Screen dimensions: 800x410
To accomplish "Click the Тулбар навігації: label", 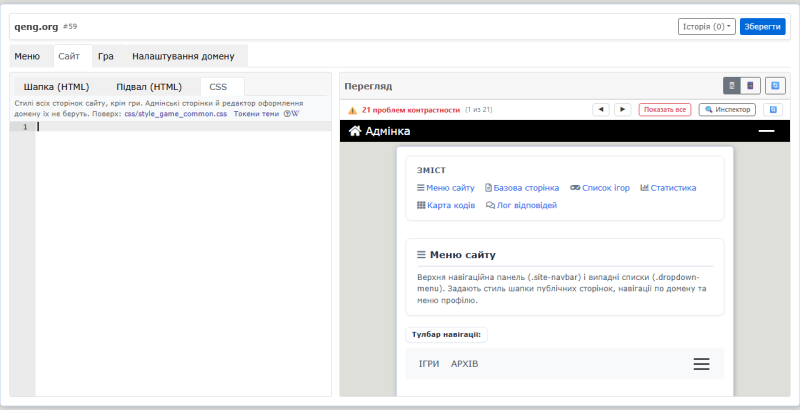I will click(446, 335).
